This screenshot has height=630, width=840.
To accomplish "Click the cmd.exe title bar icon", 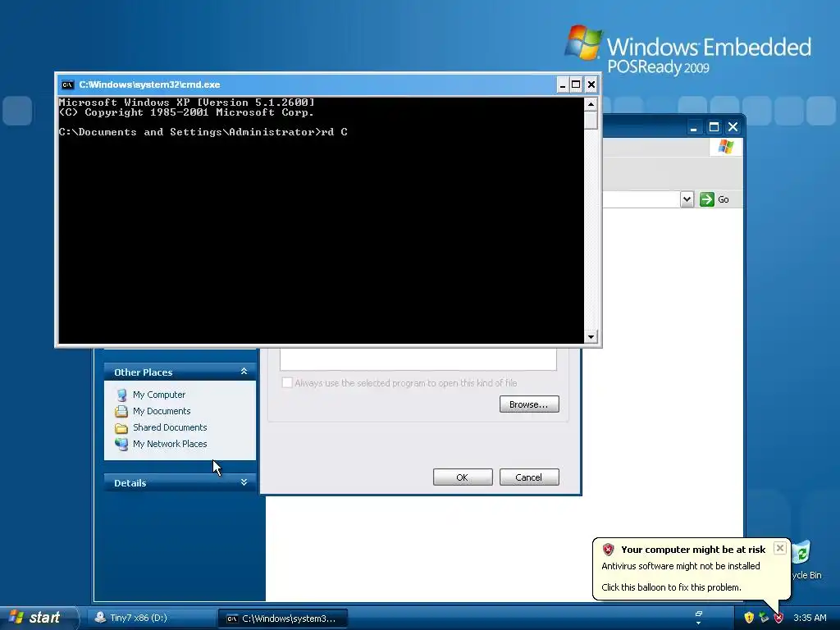I will pyautogui.click(x=67, y=84).
